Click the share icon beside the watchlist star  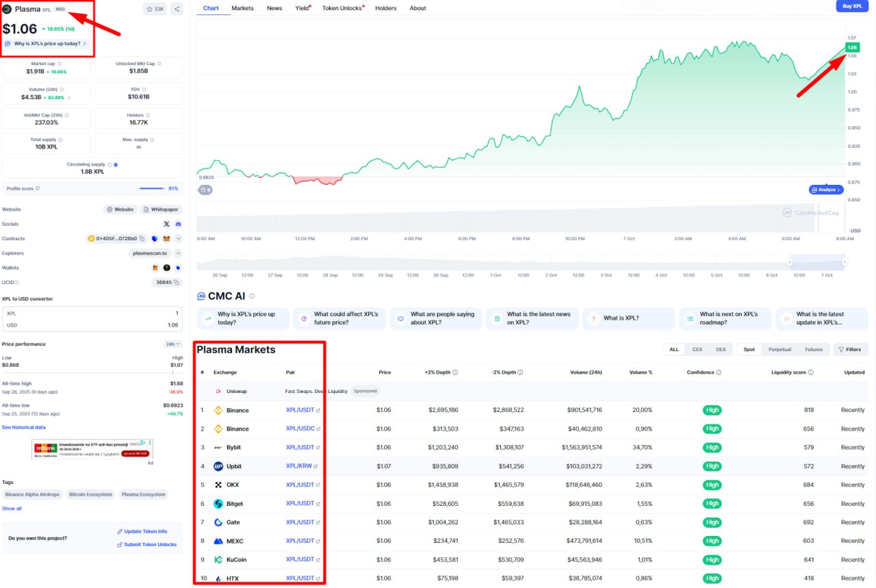point(177,9)
